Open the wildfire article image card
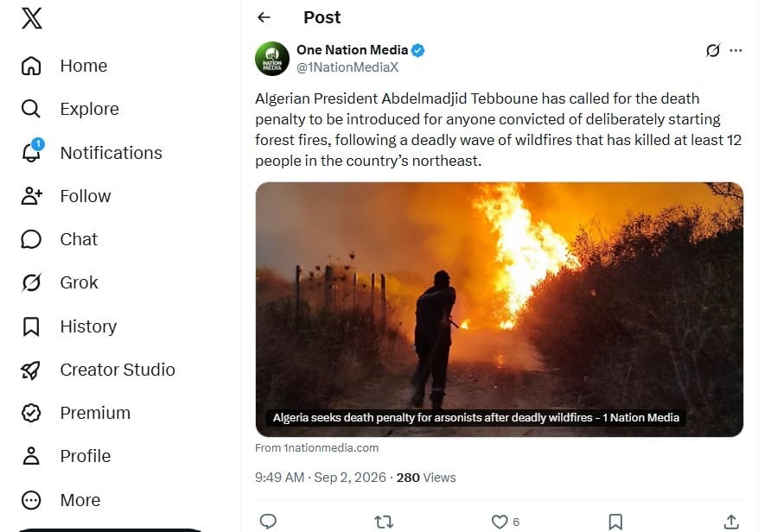771x532 pixels. coord(499,309)
